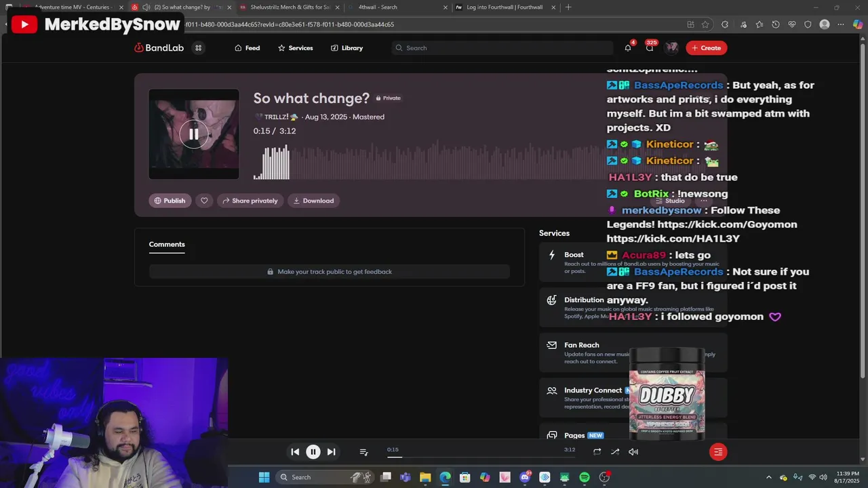Select the Comments tab

[167, 245]
